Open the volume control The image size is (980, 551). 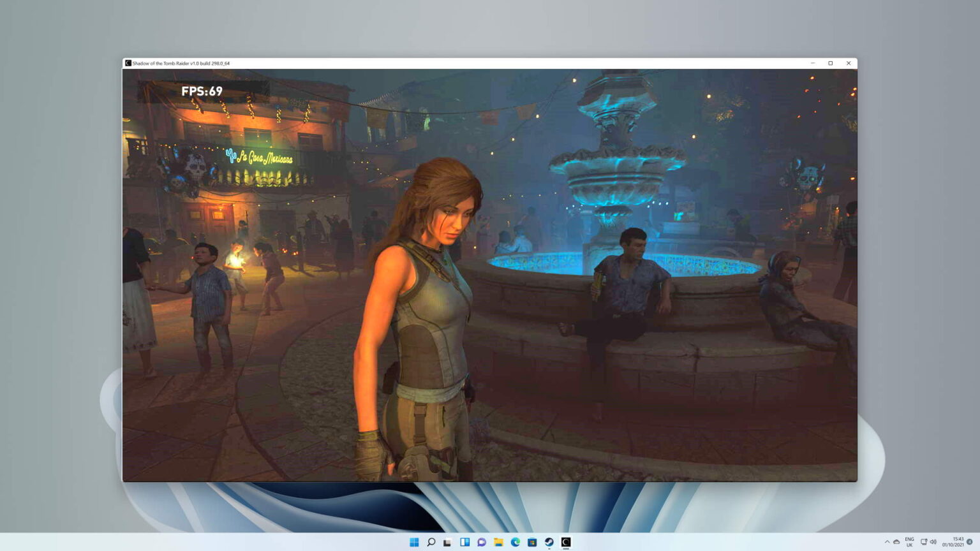[933, 542]
